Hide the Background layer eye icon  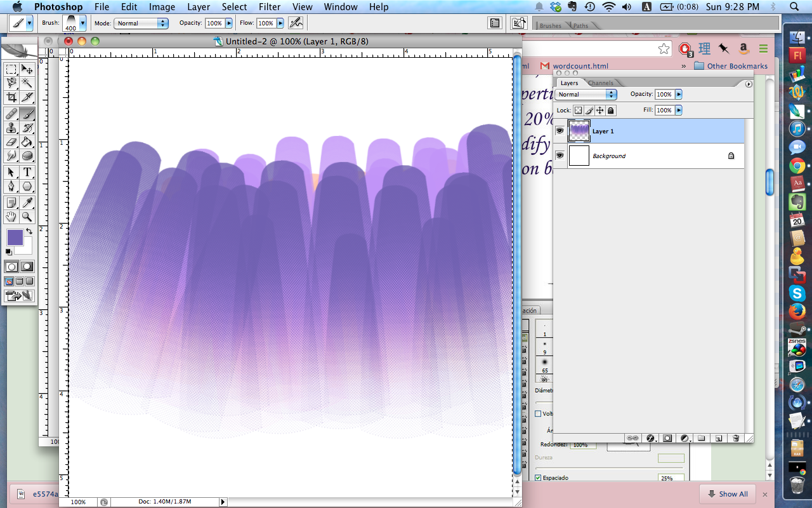pyautogui.click(x=560, y=156)
